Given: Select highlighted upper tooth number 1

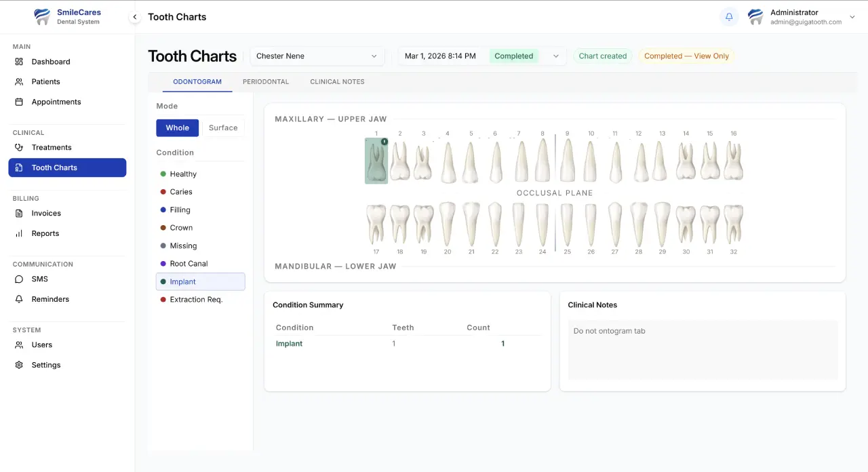Looking at the screenshot, I should (x=376, y=161).
